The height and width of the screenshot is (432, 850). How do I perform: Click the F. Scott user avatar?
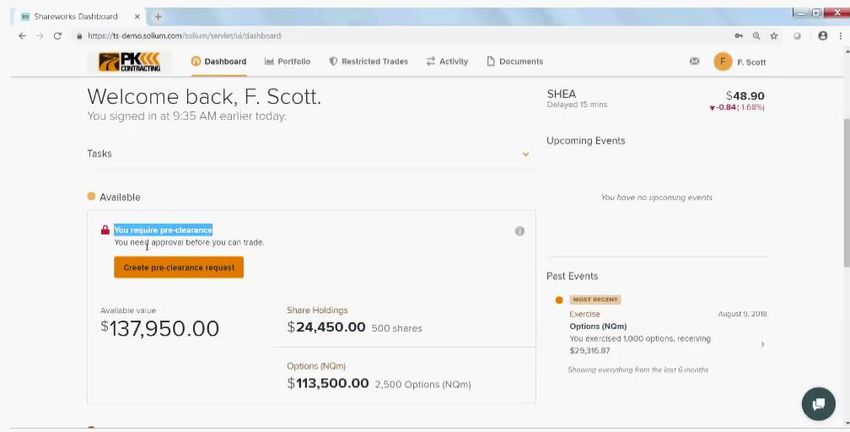point(723,62)
